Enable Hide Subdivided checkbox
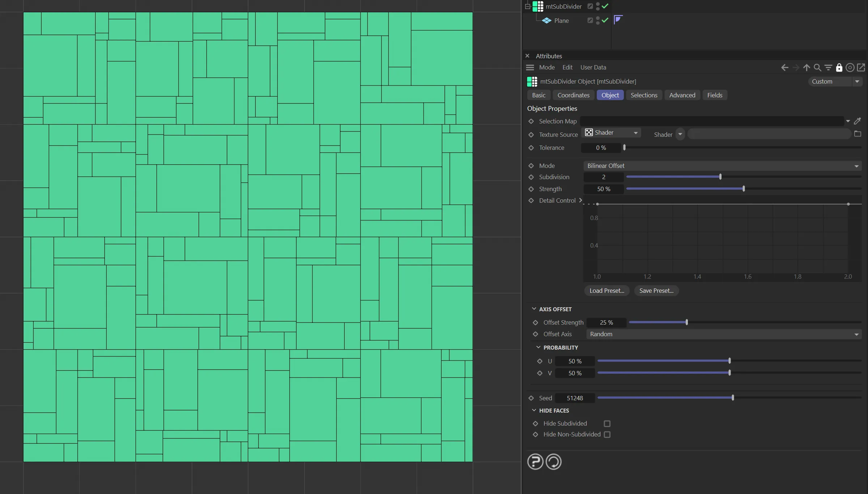This screenshot has width=868, height=494. click(607, 423)
